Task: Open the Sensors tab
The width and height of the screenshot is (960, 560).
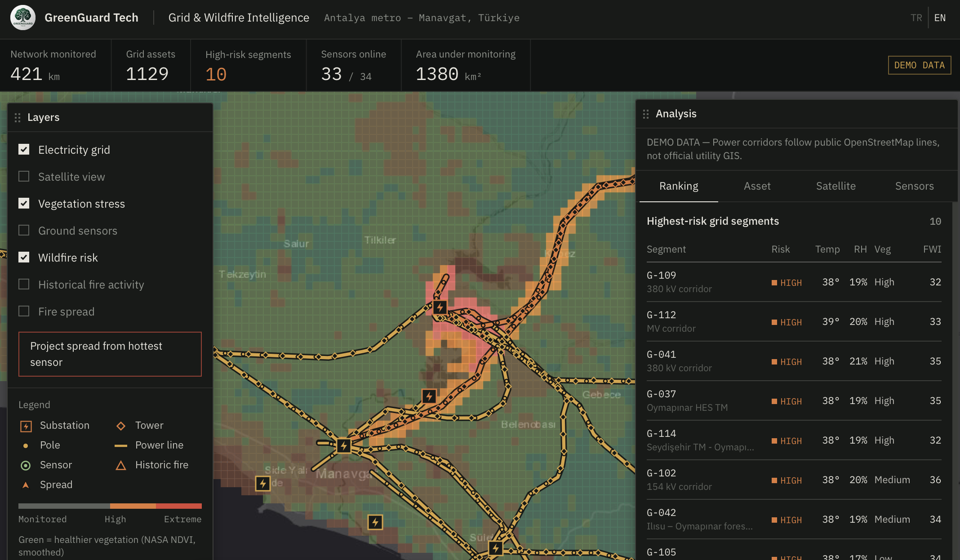Action: [x=914, y=186]
